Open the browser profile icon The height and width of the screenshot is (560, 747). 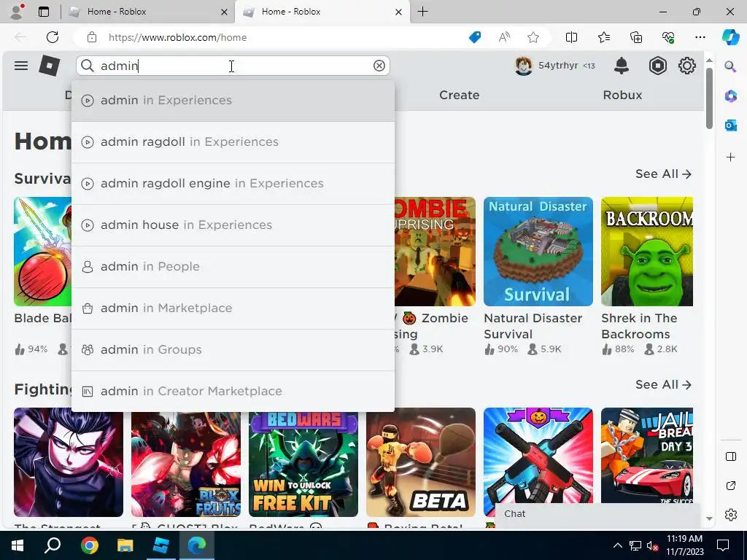17,12
